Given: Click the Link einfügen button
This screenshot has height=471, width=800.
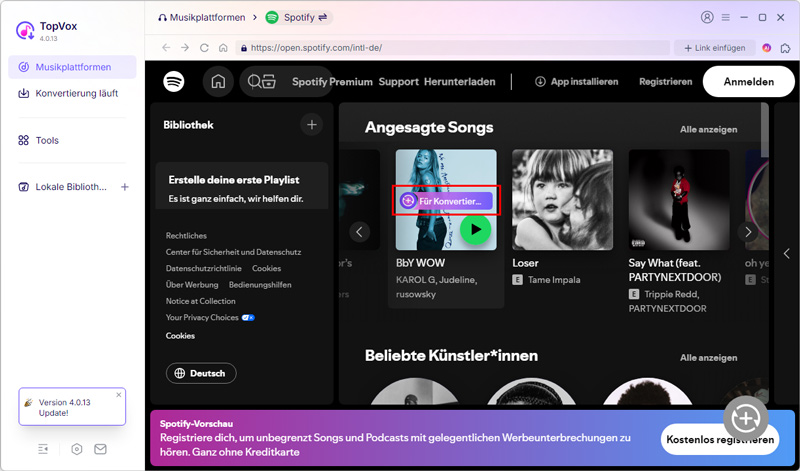Looking at the screenshot, I should 714,47.
